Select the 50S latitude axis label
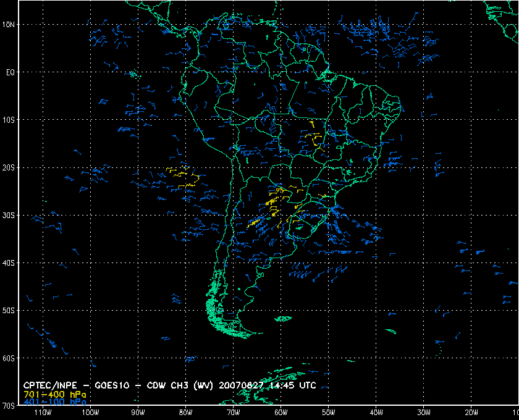519x420 pixels. pos(10,311)
